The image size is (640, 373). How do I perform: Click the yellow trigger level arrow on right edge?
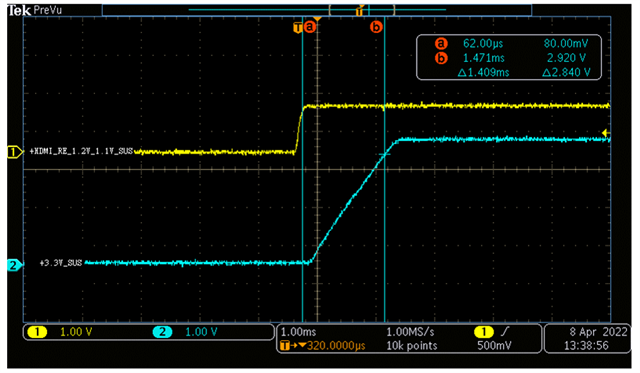[x=606, y=133]
